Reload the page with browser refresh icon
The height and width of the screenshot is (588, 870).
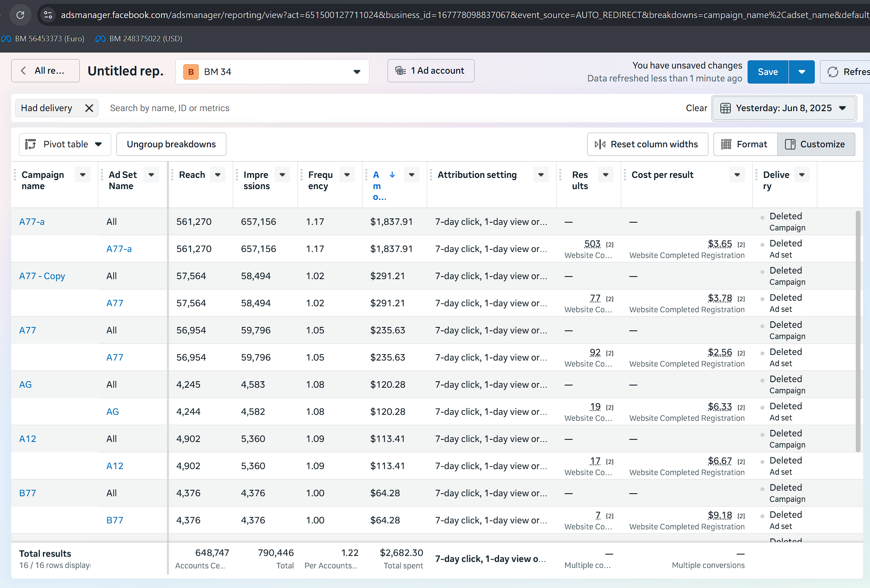click(20, 15)
